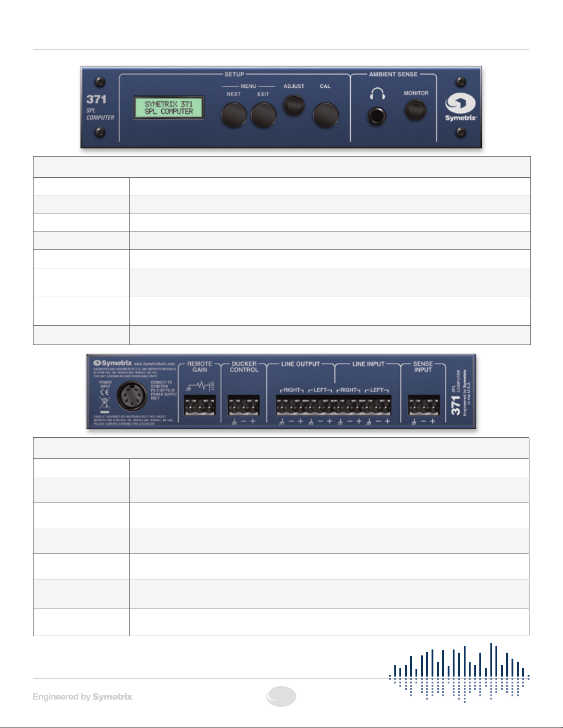Click the EXIT menu button on front panel

pos(263,115)
